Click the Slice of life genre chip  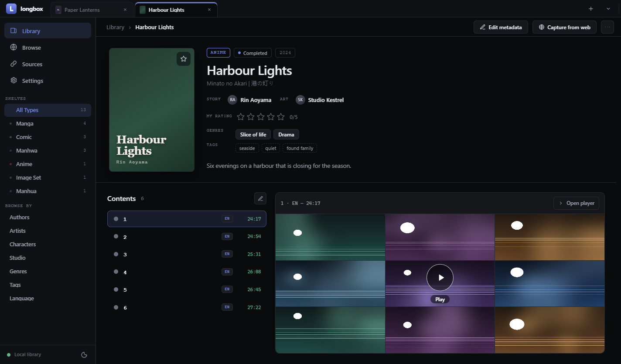coord(253,134)
